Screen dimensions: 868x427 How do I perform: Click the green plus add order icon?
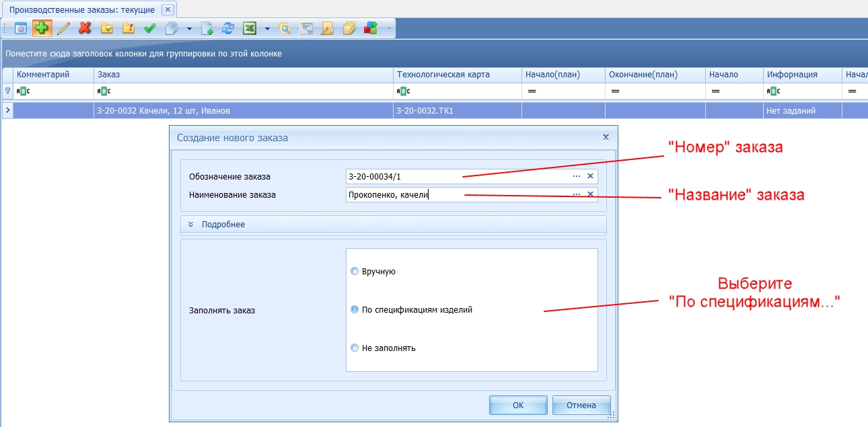[42, 28]
